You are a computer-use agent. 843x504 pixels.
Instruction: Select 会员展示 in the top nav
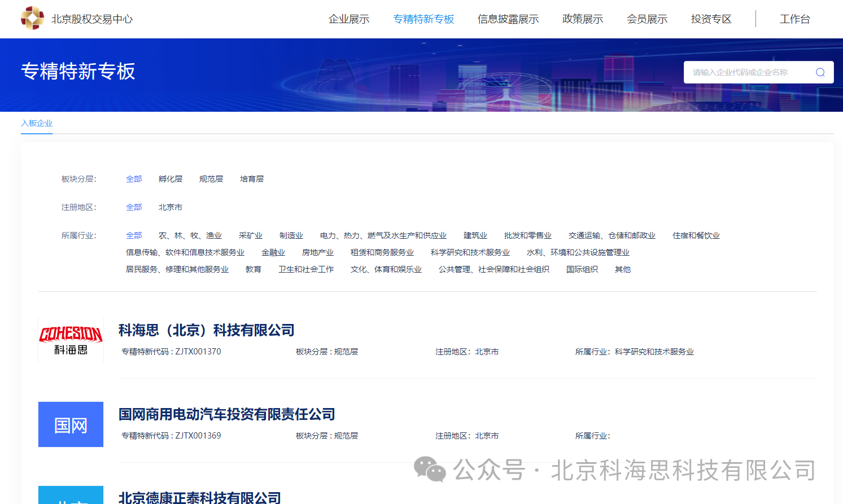tap(647, 19)
